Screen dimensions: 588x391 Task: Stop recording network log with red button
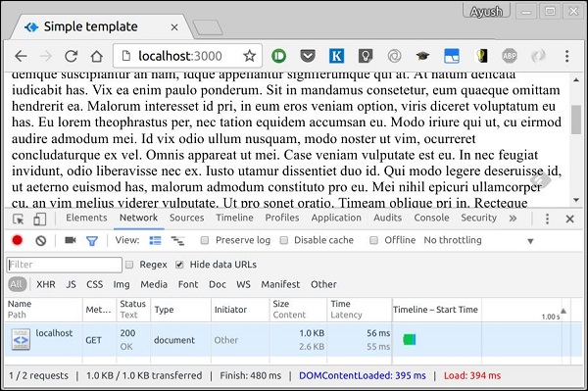tap(18, 240)
